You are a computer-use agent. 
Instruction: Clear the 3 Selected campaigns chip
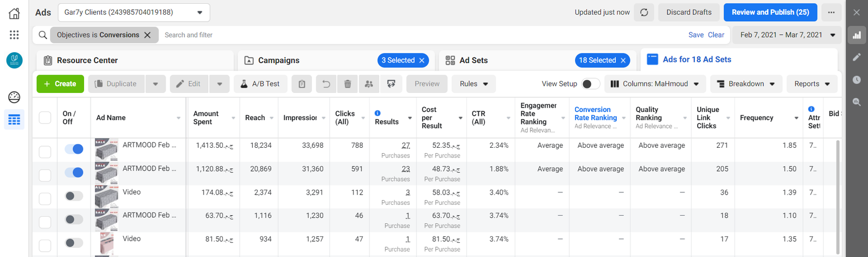(422, 60)
